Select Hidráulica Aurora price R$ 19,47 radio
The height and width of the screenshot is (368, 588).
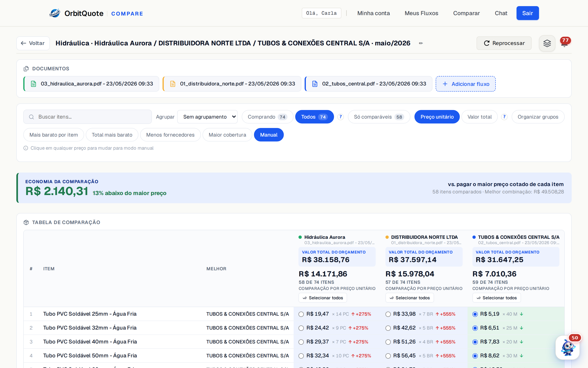pos(301,314)
